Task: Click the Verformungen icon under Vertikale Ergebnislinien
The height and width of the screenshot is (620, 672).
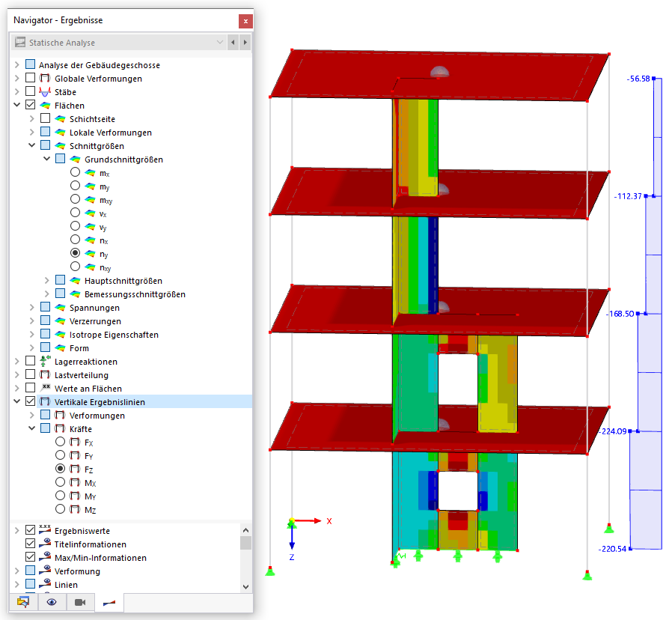Action: (60, 416)
